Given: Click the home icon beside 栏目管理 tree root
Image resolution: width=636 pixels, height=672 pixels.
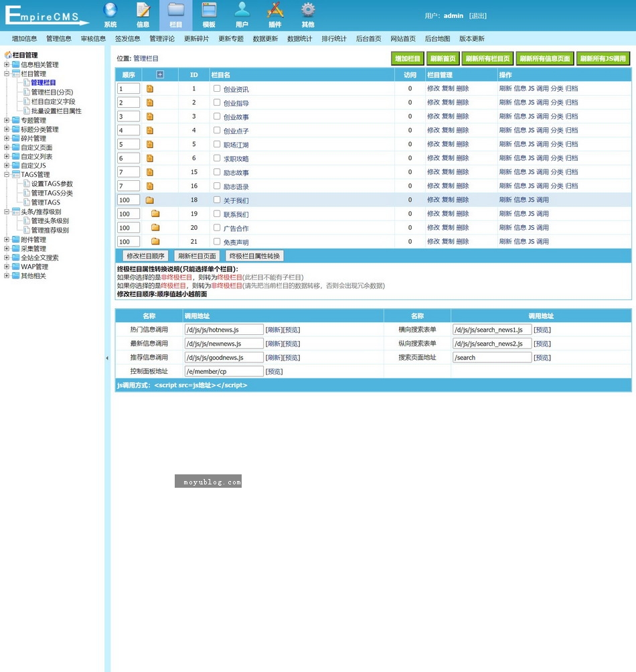Looking at the screenshot, I should tap(8, 55).
